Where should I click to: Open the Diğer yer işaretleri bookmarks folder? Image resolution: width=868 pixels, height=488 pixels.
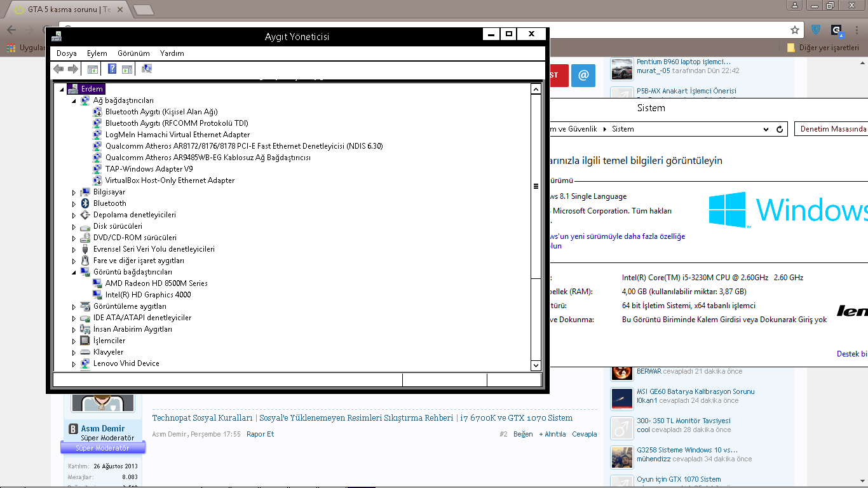click(x=823, y=48)
